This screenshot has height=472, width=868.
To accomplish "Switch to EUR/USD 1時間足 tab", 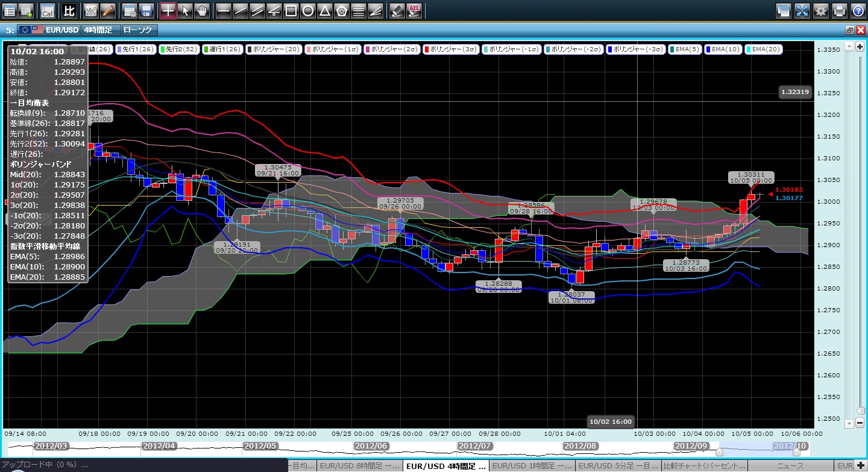I will coord(531,466).
